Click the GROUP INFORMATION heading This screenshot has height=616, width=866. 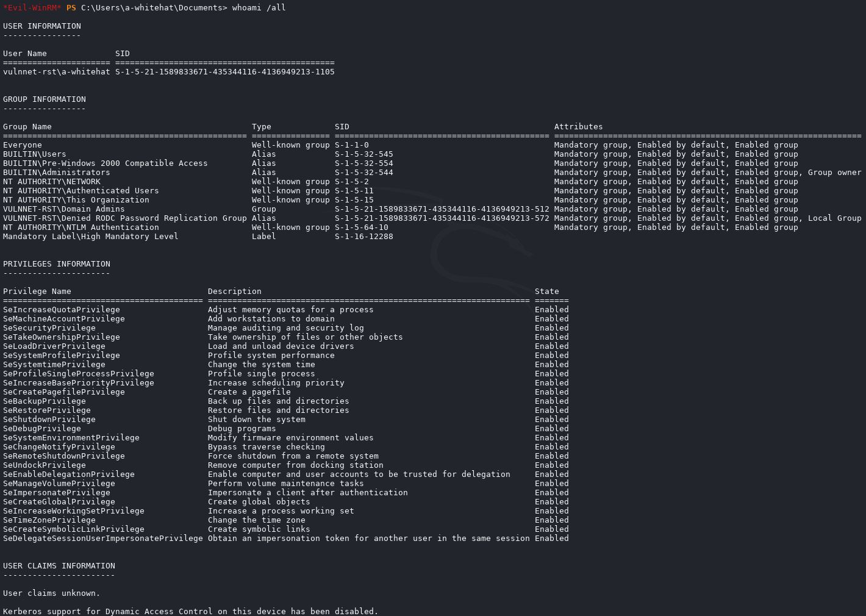44,99
